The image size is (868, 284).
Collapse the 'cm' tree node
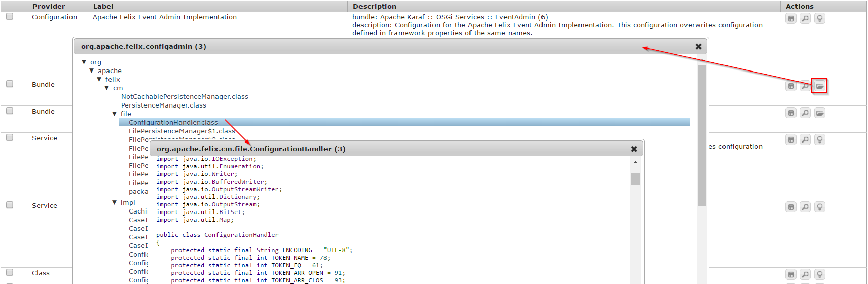107,88
